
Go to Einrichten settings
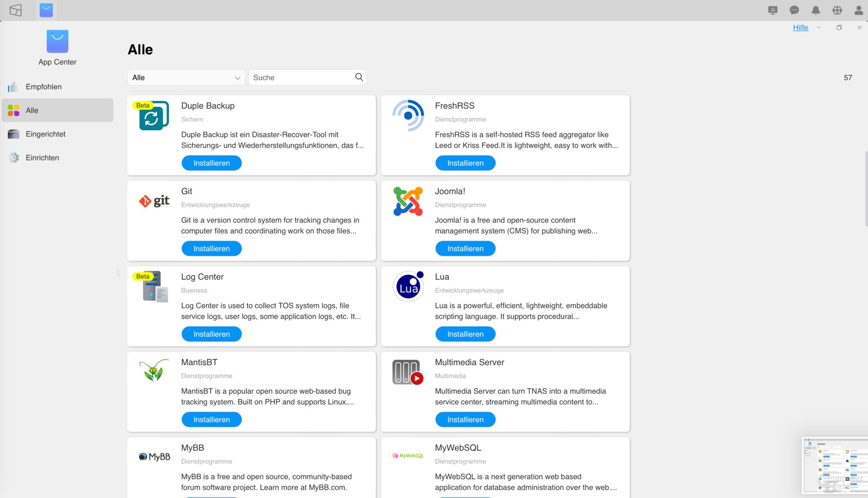pos(42,158)
